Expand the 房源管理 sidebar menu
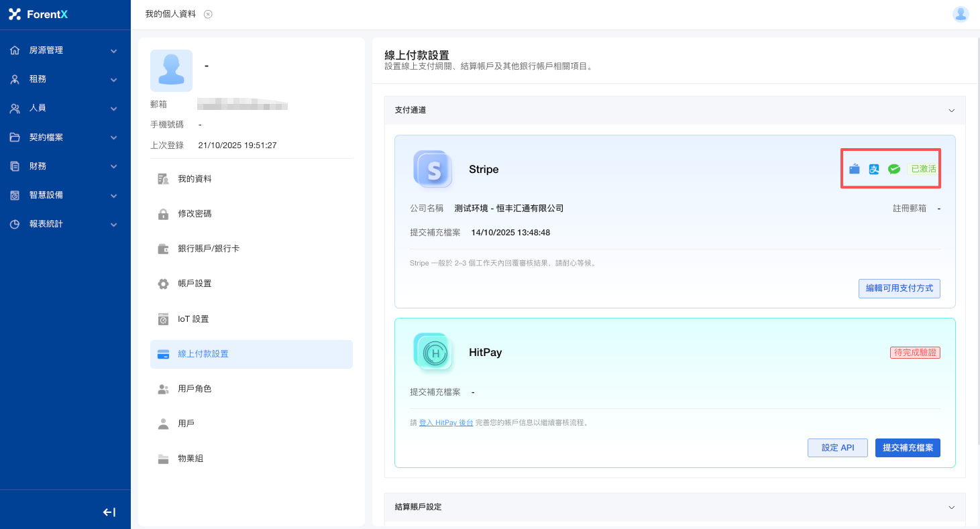Viewport: 980px width, 529px height. pyautogui.click(x=65, y=50)
